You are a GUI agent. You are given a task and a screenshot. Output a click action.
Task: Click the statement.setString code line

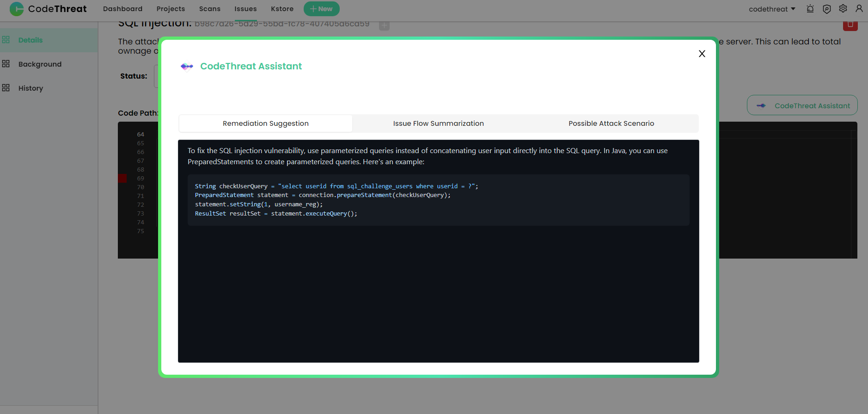(259, 204)
